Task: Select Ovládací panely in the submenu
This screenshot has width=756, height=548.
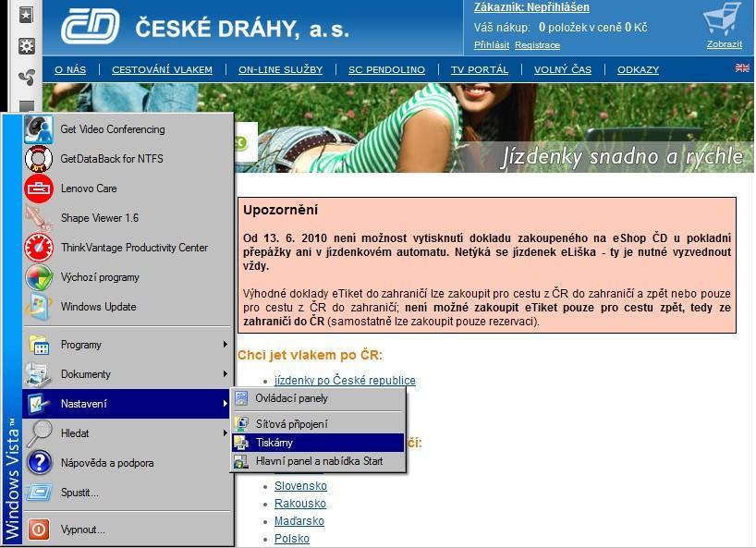Action: pyautogui.click(x=318, y=398)
